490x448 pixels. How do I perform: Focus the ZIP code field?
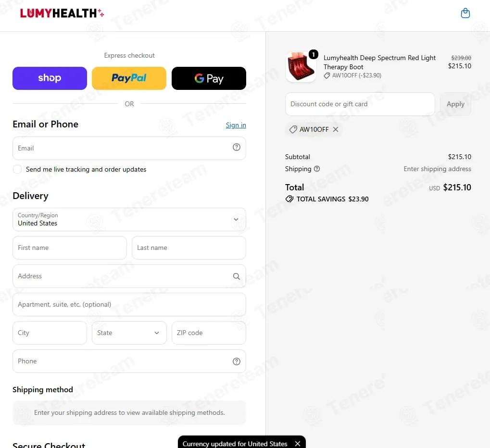209,333
